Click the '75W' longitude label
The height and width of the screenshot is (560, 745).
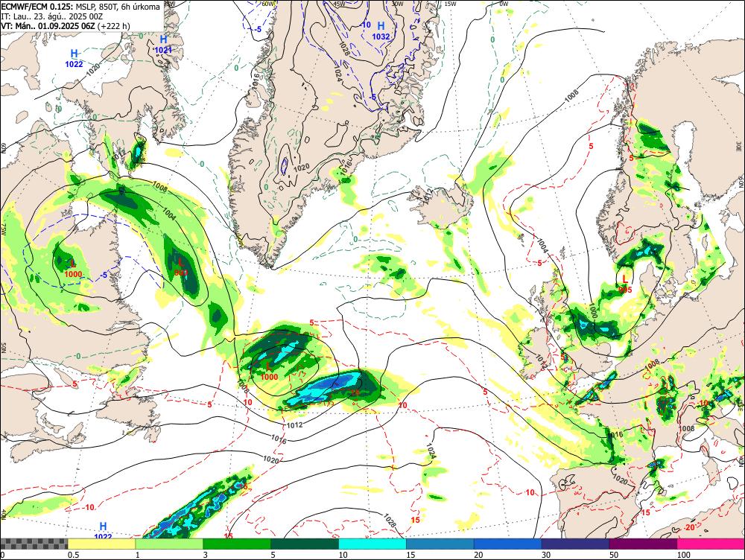[4, 230]
